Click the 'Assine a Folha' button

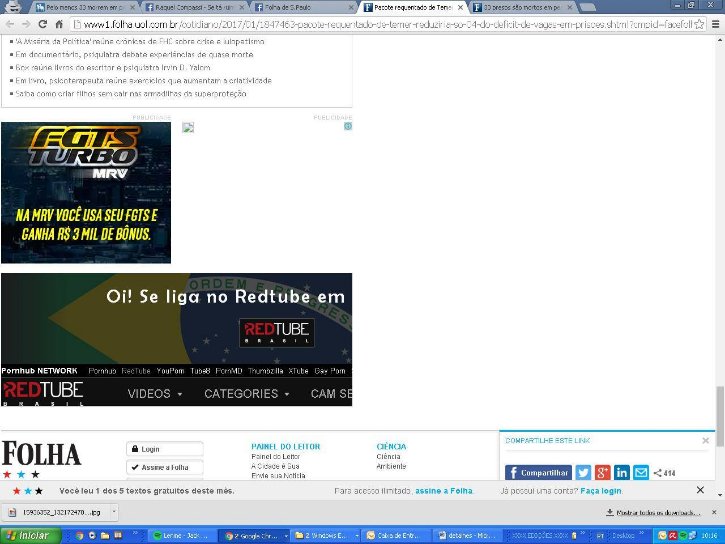click(165, 467)
